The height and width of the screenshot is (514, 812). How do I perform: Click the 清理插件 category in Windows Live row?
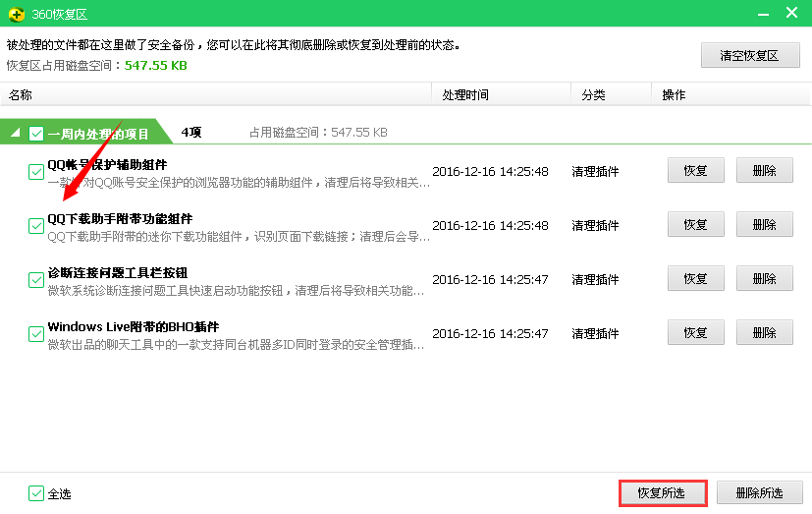click(595, 334)
